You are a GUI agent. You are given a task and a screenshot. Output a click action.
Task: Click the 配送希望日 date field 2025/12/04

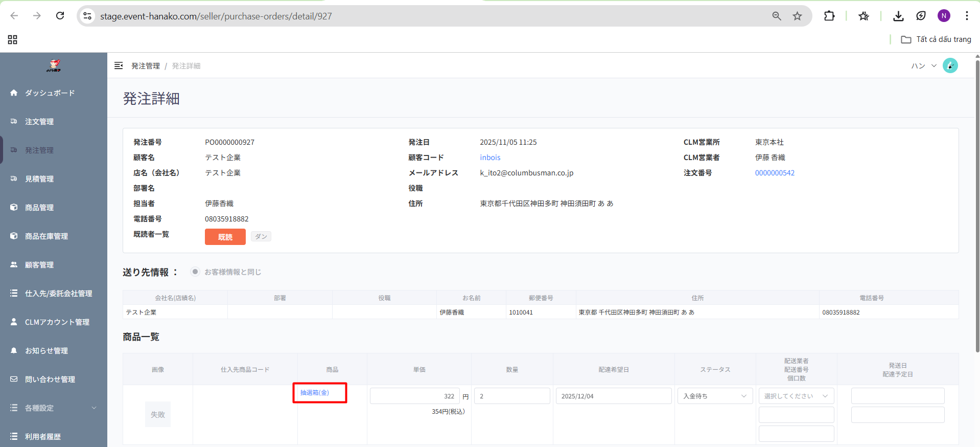[613, 396]
